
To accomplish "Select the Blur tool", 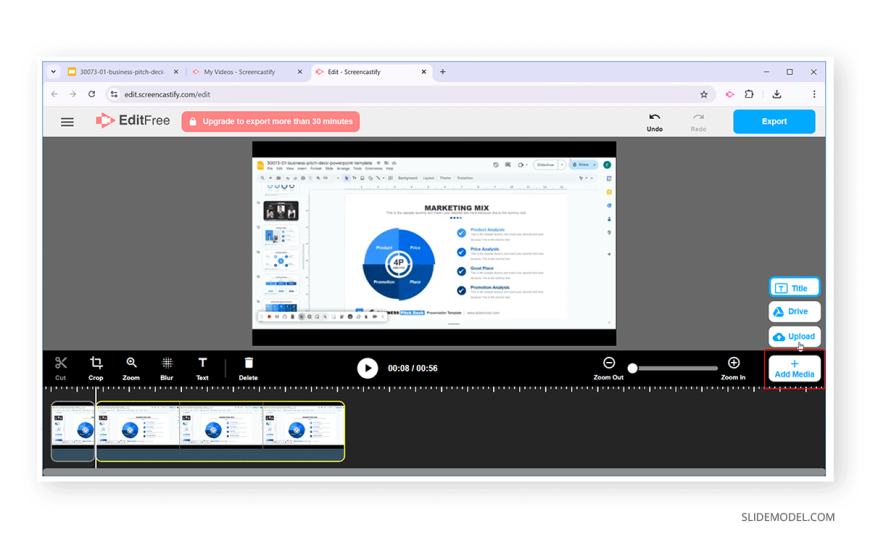I will click(x=166, y=368).
